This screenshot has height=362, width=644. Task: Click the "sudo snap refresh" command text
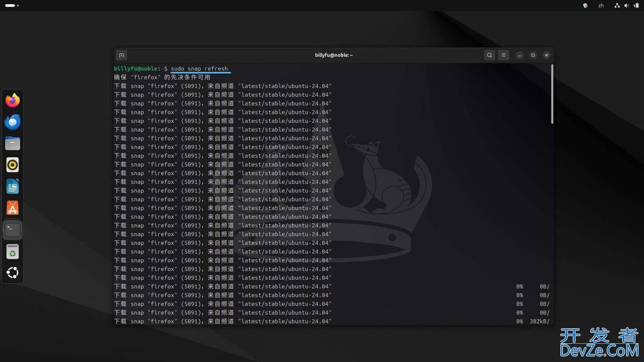point(199,69)
